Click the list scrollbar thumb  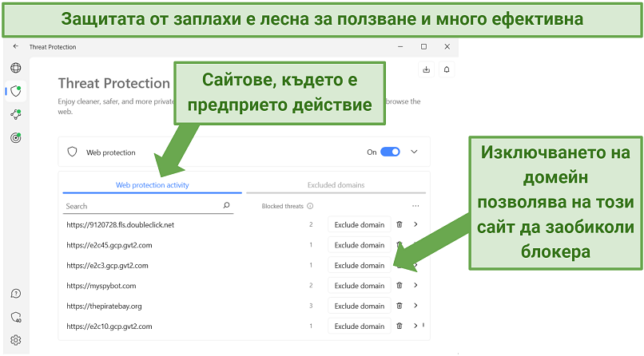tap(423, 325)
